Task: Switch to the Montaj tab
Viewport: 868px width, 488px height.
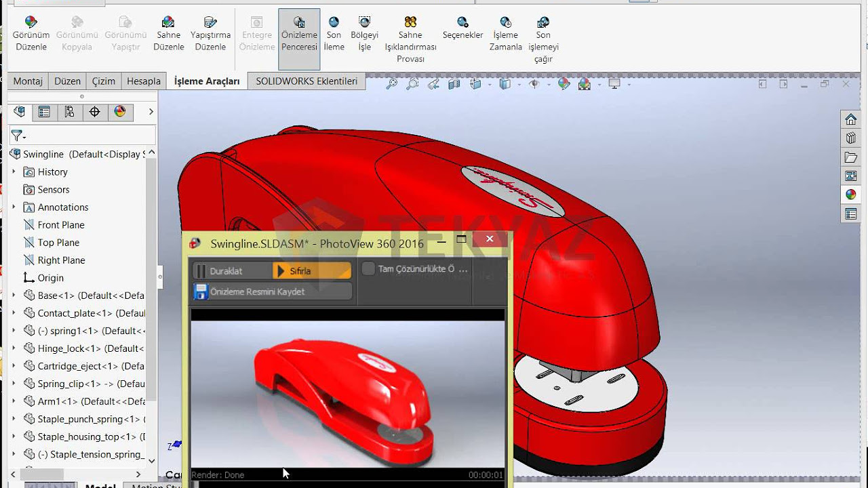Action: pos(28,81)
